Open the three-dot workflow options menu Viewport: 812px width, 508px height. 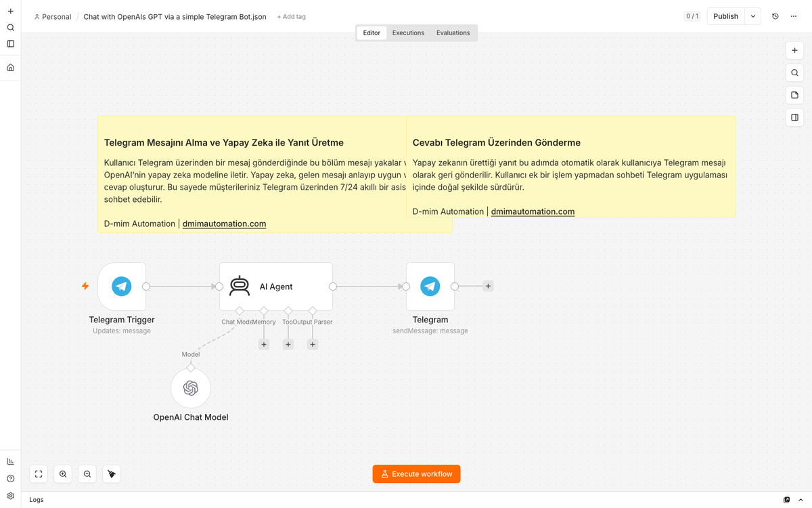[x=794, y=16]
